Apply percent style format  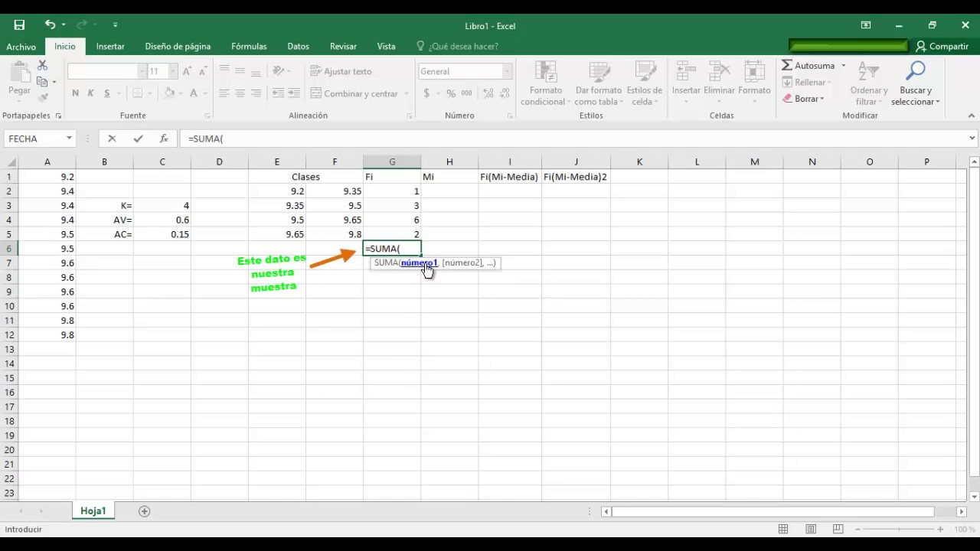451,93
